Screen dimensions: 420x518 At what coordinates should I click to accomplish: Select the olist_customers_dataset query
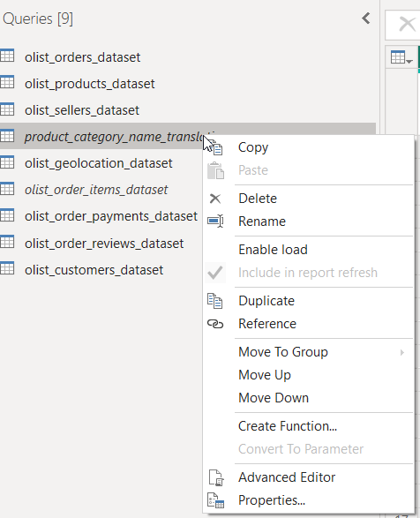(x=94, y=270)
